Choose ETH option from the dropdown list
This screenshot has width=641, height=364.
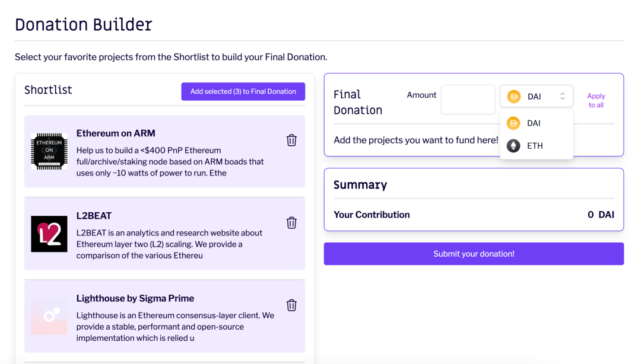pyautogui.click(x=537, y=146)
